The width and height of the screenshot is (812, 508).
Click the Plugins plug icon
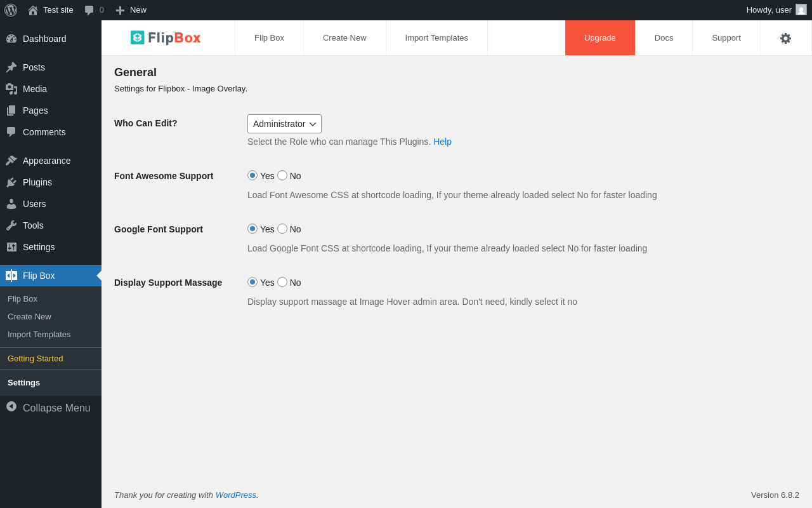click(x=11, y=182)
